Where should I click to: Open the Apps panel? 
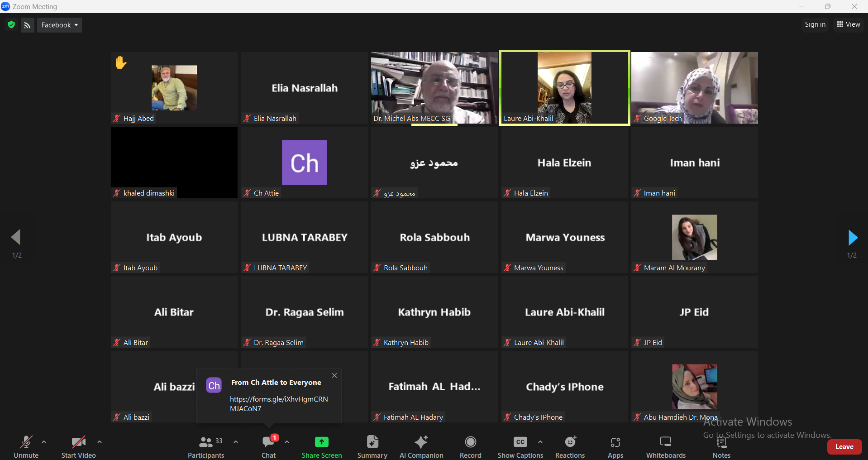615,447
